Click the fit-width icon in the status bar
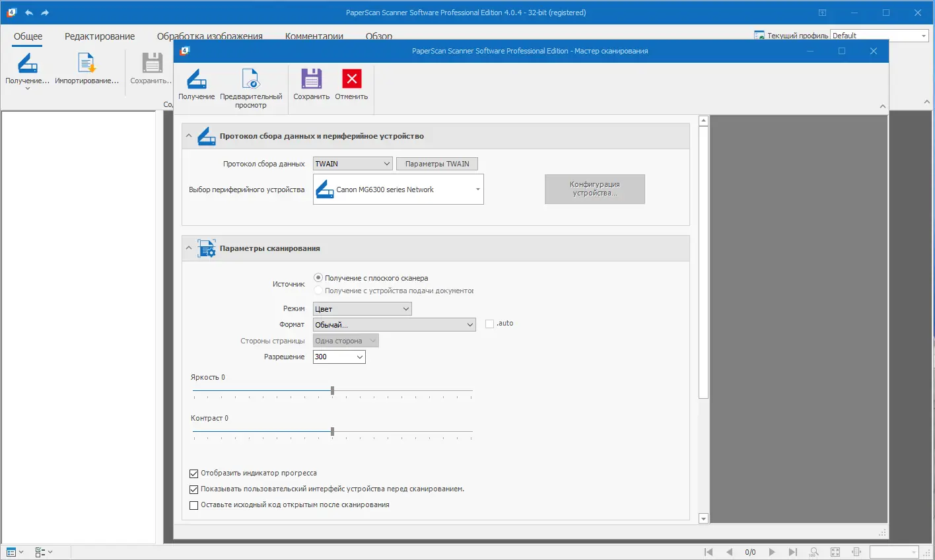This screenshot has height=560, width=935. (856, 552)
